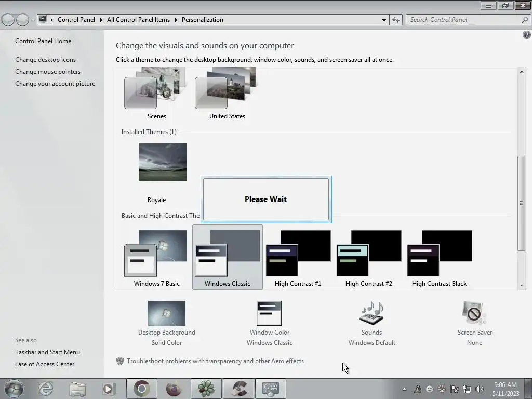
Task: Open Change mouse pointers link
Action: click(x=48, y=72)
